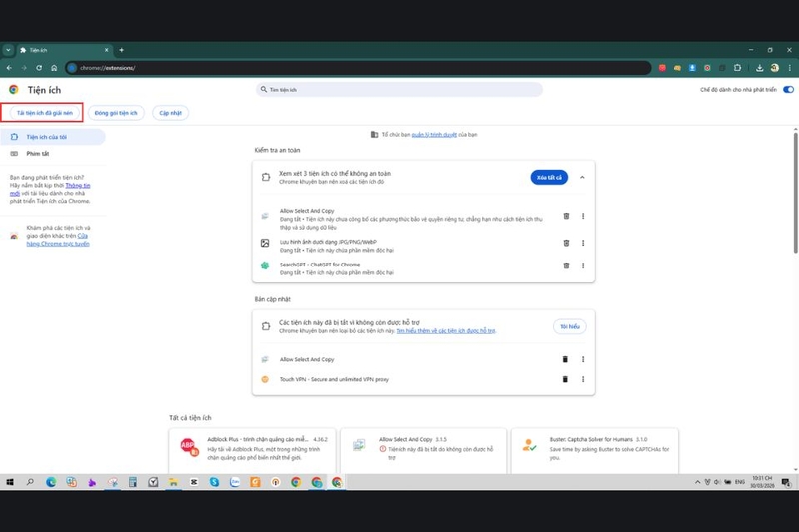The image size is (799, 532).
Task: Click Tải tiện ích đã giải nén button
Action: point(45,113)
